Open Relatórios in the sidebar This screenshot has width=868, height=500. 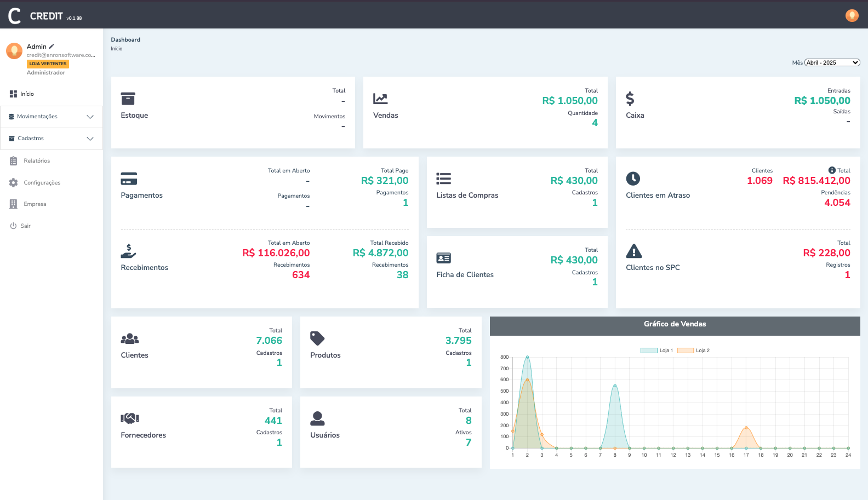coord(37,161)
